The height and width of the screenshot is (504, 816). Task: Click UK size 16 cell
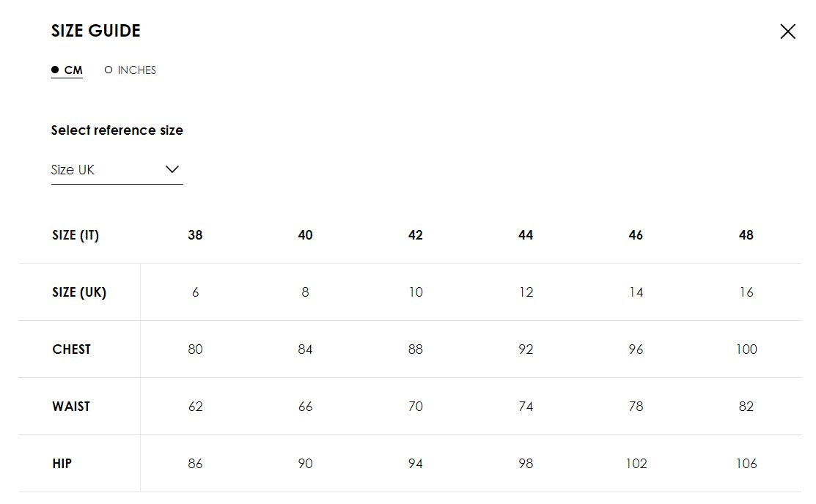(x=746, y=292)
